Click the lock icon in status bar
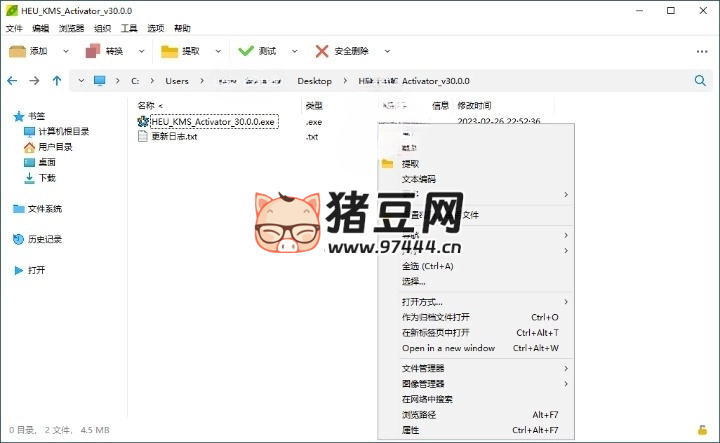Screen dimensions: 720x443 pyautogui.click(x=702, y=430)
